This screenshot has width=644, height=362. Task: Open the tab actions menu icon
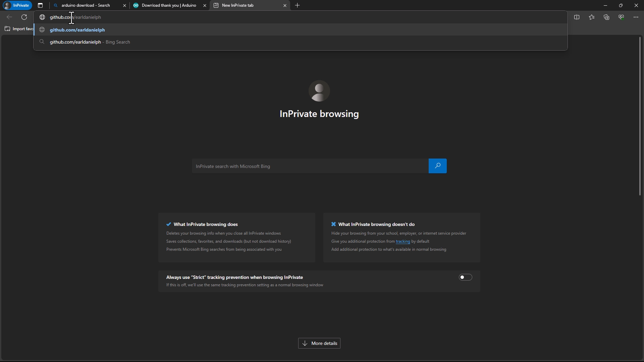coord(40,5)
